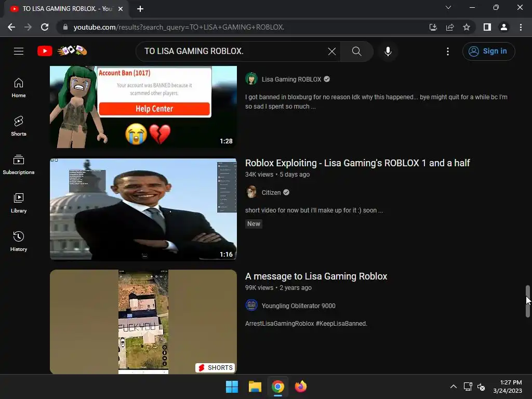
Task: Visit the Lisa Gaming ROBLOX channel name
Action: click(291, 79)
